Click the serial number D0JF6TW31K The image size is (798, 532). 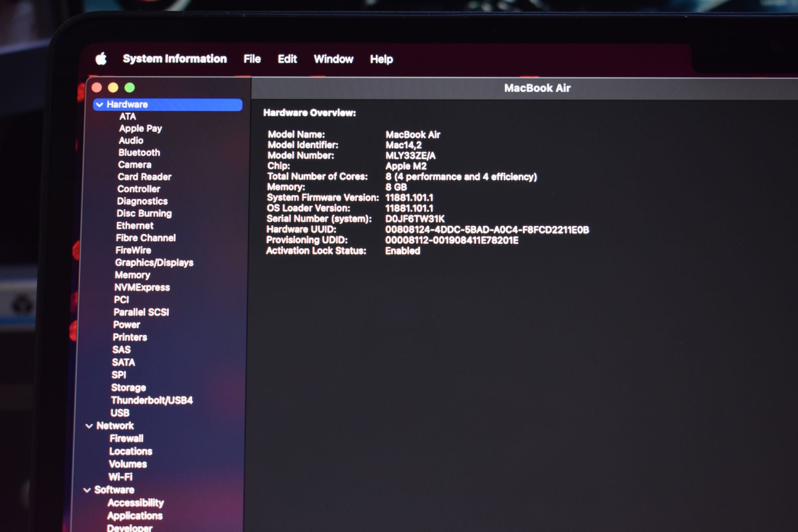pyautogui.click(x=415, y=219)
